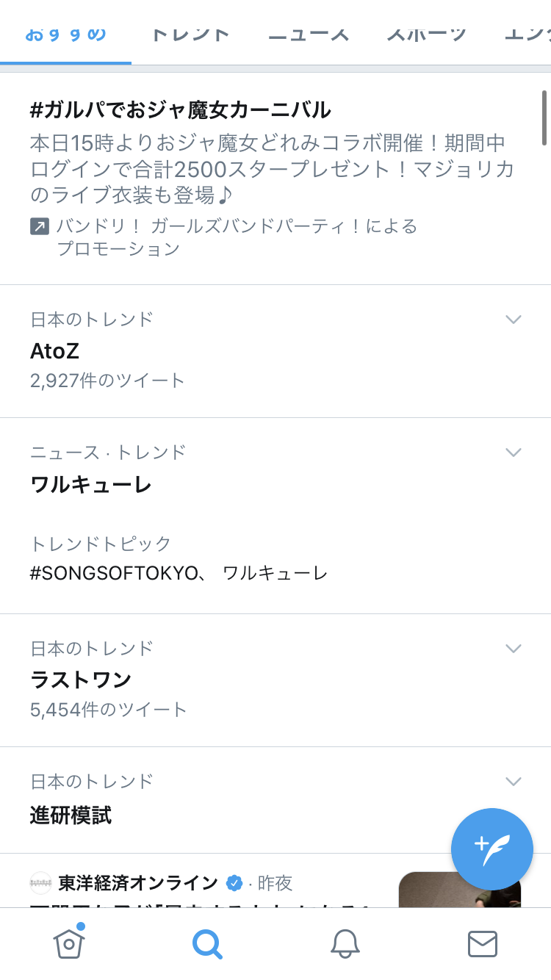Click the page scrollbar thumb
Image resolution: width=551 pixels, height=980 pixels.
[544, 118]
